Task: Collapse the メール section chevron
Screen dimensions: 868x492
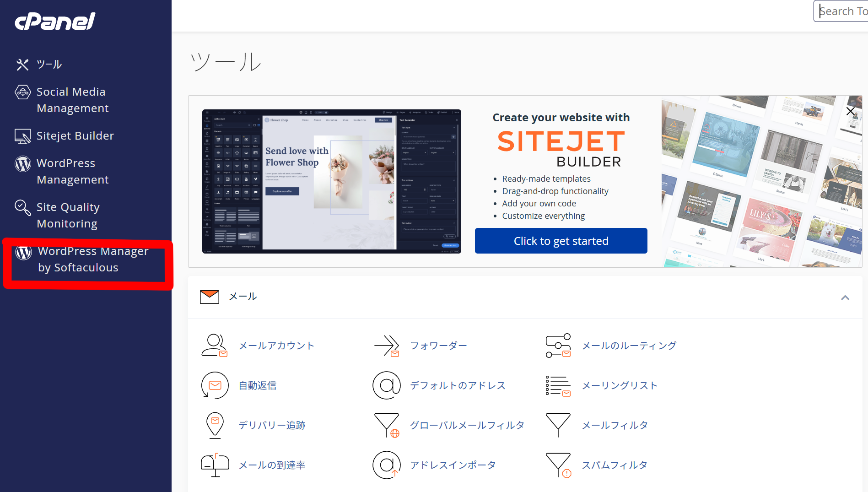Action: point(845,298)
